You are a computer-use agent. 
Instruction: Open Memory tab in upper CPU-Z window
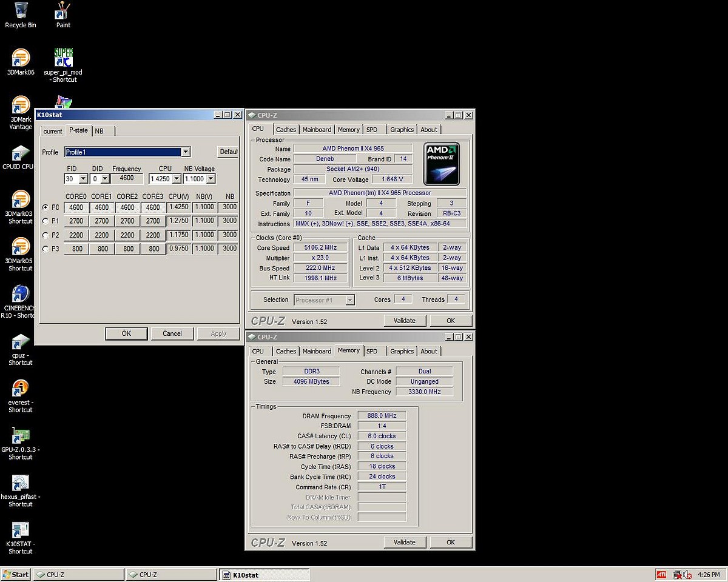[x=349, y=130]
